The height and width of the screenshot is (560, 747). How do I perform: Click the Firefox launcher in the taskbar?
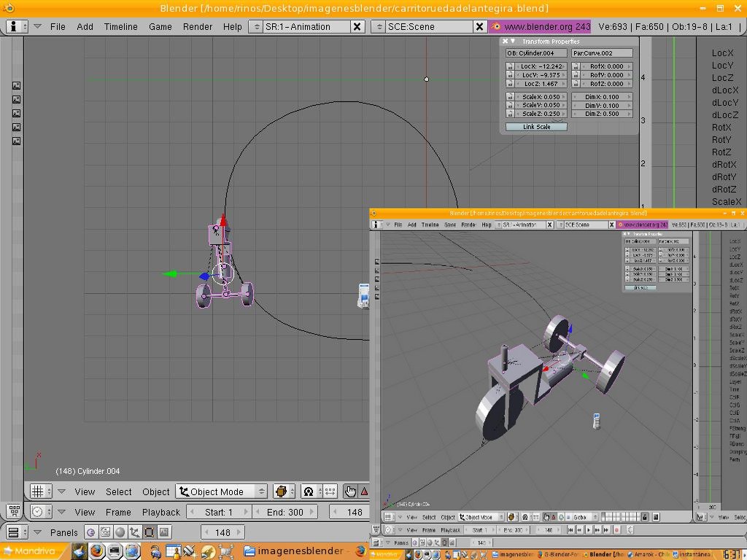coord(96,551)
